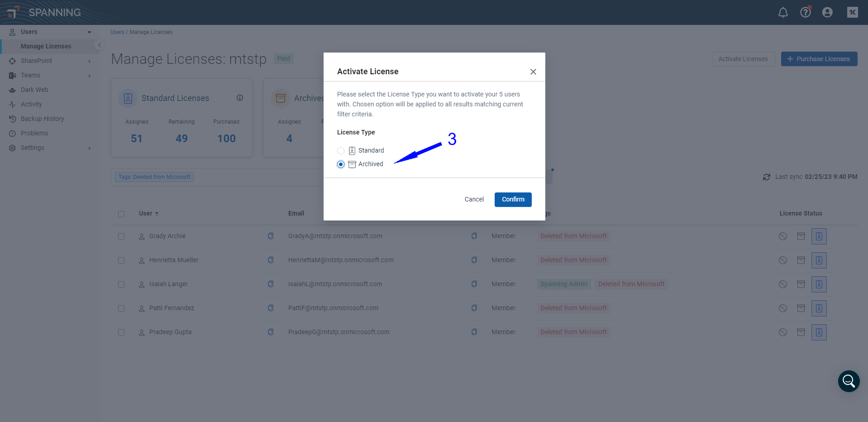Click the Users person icon in sidebar
This screenshot has width=868, height=422.
12,32
